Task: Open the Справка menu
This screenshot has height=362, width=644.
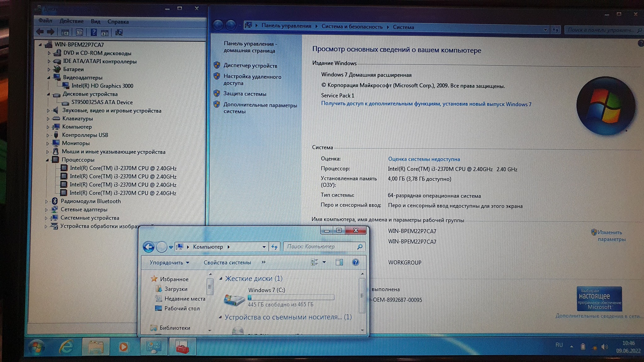Action: pyautogui.click(x=118, y=22)
